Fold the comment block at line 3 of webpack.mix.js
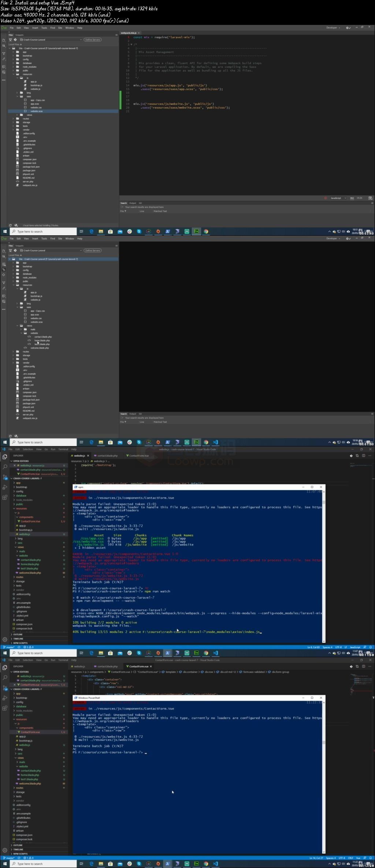The width and height of the screenshot is (375, 868). tap(131, 45)
